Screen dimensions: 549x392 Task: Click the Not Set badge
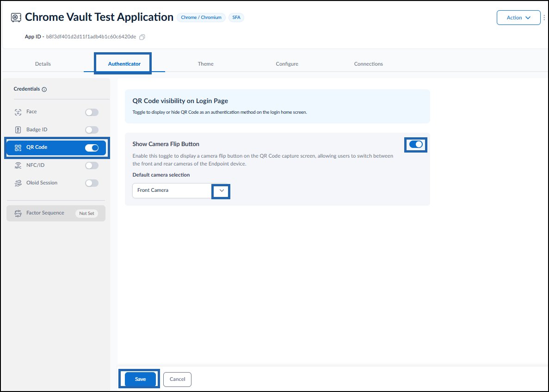pyautogui.click(x=86, y=213)
